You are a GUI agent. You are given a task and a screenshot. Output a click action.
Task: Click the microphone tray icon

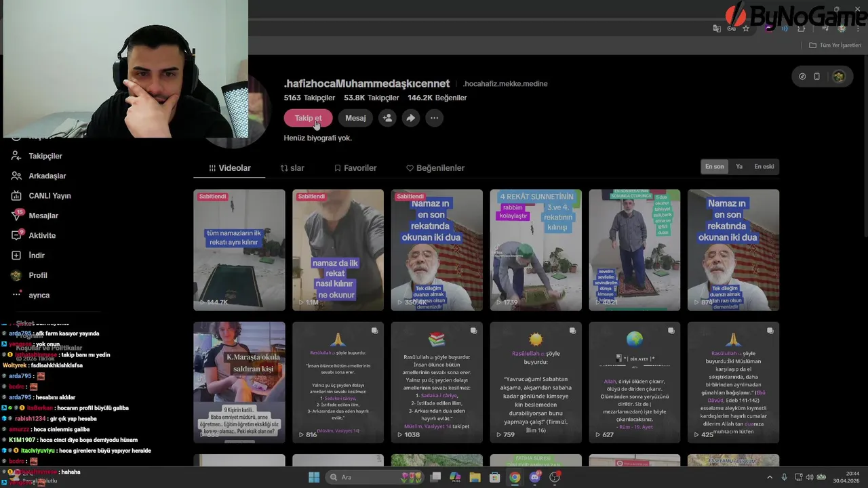(x=785, y=477)
